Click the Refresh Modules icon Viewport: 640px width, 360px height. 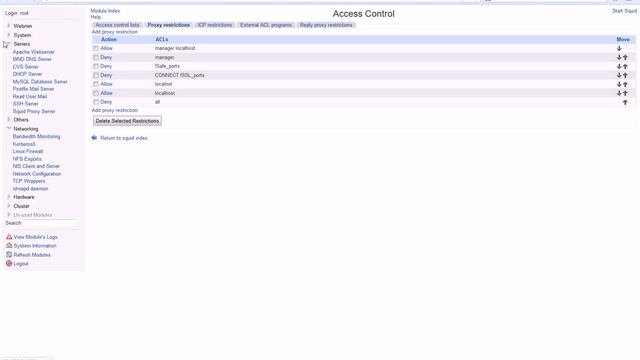[x=9, y=255]
